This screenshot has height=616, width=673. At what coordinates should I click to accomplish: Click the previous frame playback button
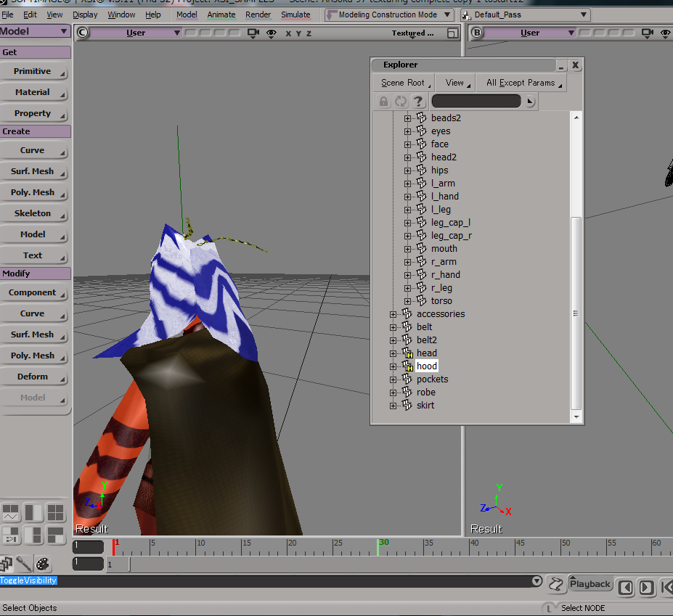click(625, 587)
